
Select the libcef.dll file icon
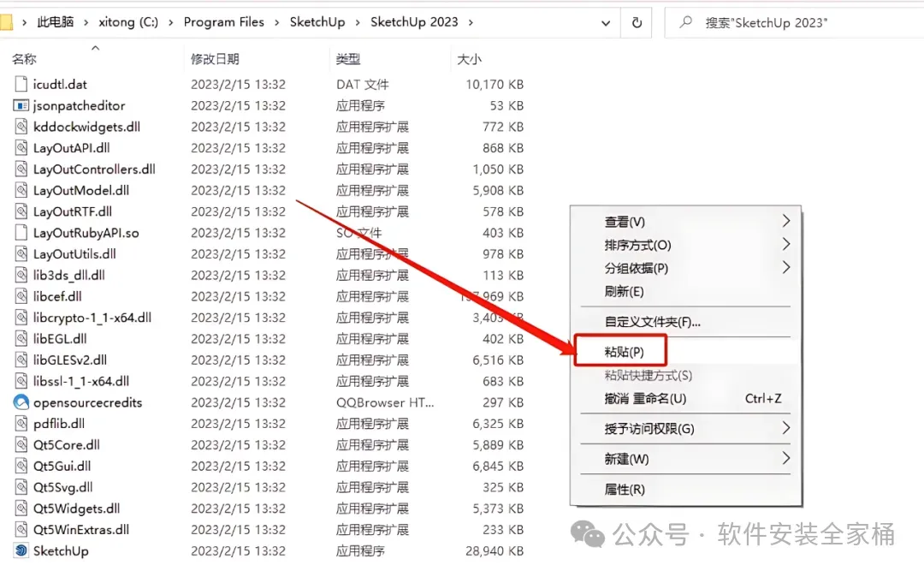[21, 297]
